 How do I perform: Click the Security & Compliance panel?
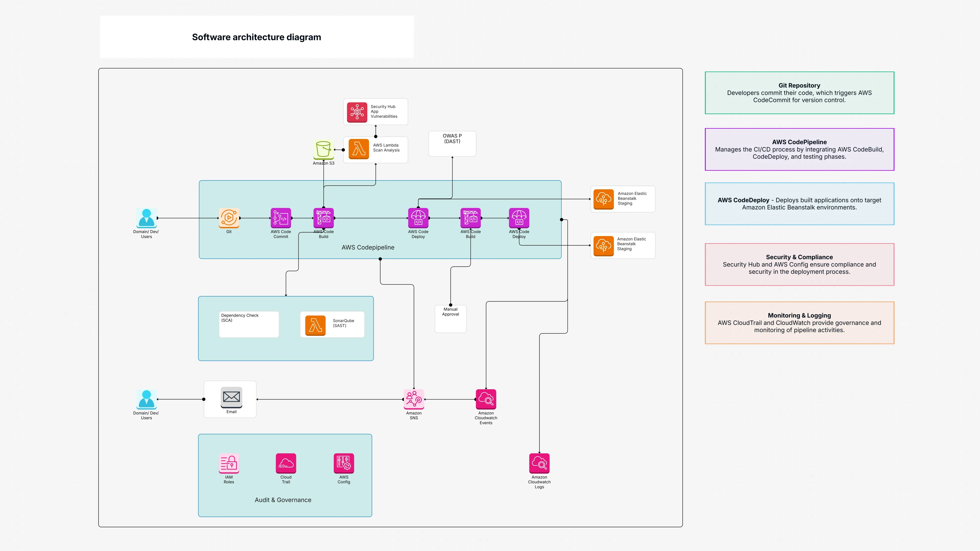[799, 264]
